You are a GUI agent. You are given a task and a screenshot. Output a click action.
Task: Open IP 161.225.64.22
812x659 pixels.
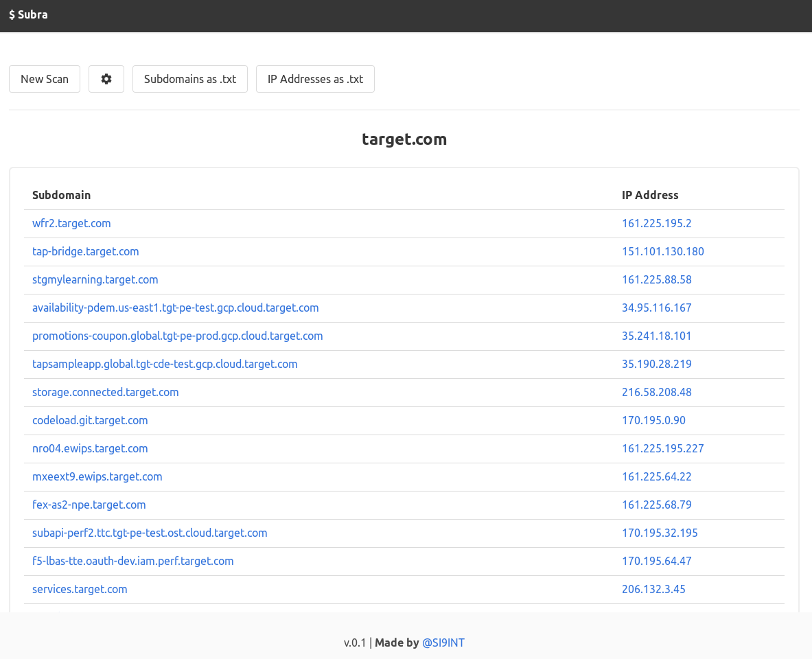point(657,476)
